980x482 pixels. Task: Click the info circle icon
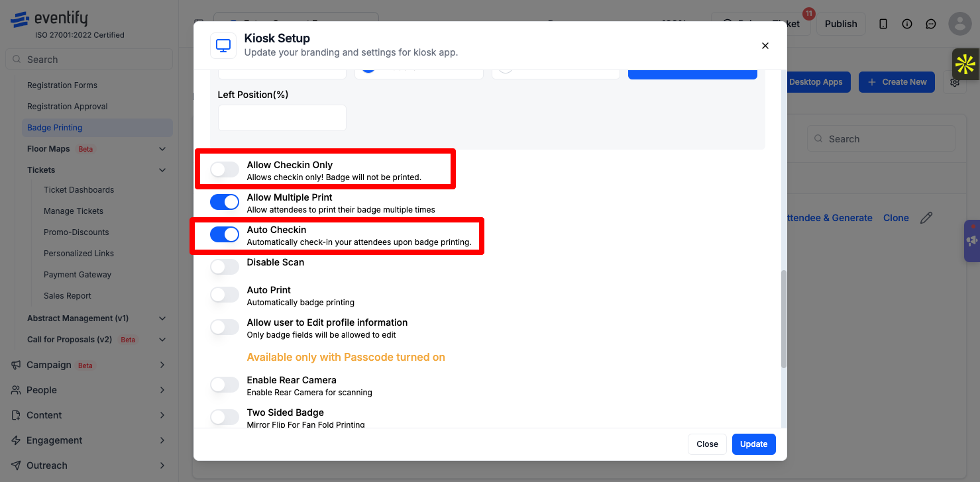point(907,24)
